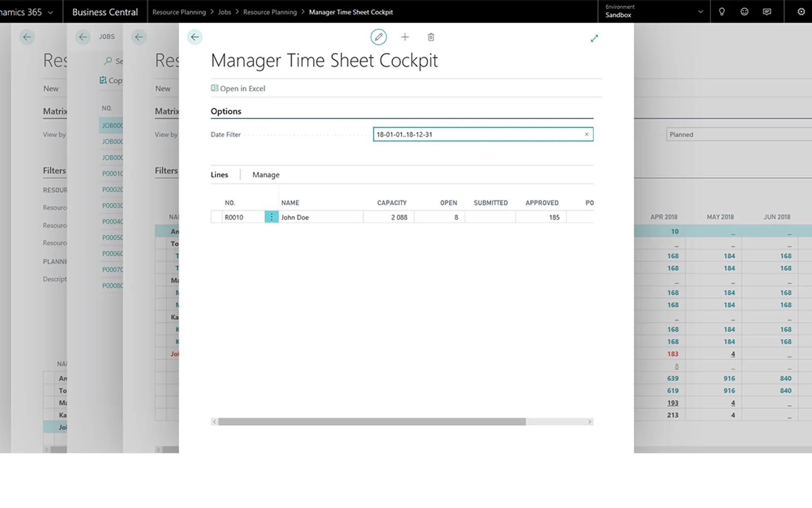Click the first Resource Planning breadcrumb

click(179, 12)
